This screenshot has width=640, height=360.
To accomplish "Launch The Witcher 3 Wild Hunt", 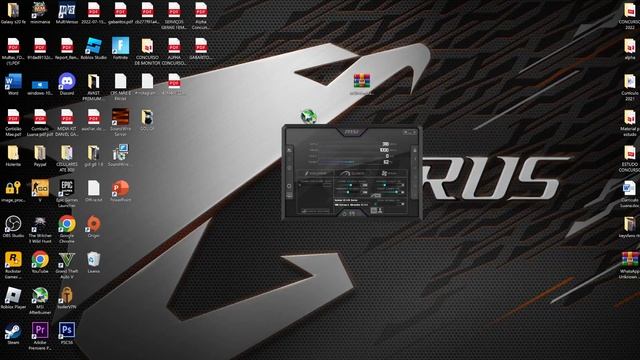I will click(40, 230).
